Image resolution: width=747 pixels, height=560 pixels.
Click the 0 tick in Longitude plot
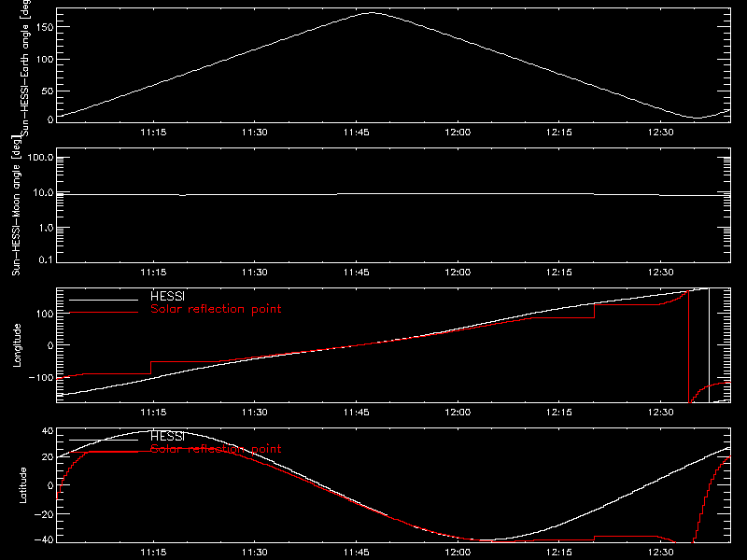pyautogui.click(x=50, y=345)
